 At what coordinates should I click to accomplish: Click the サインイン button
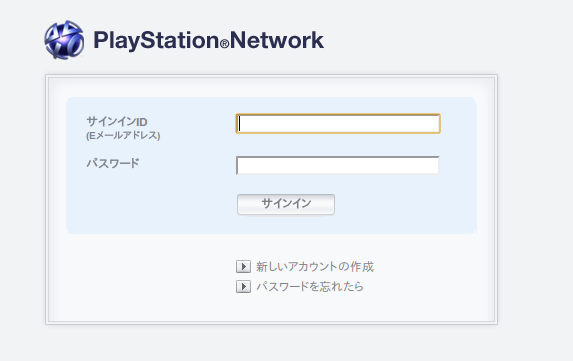click(286, 204)
